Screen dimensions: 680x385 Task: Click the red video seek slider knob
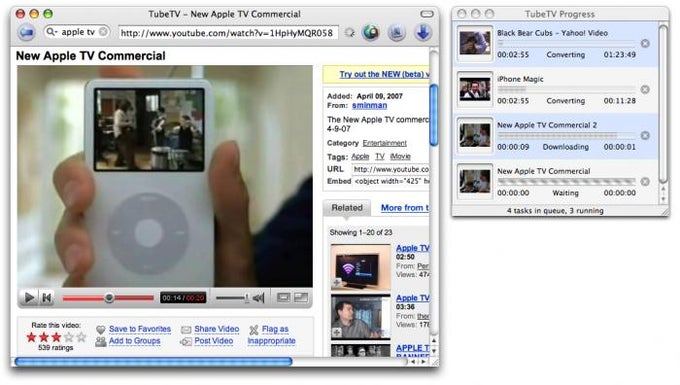tap(109, 297)
